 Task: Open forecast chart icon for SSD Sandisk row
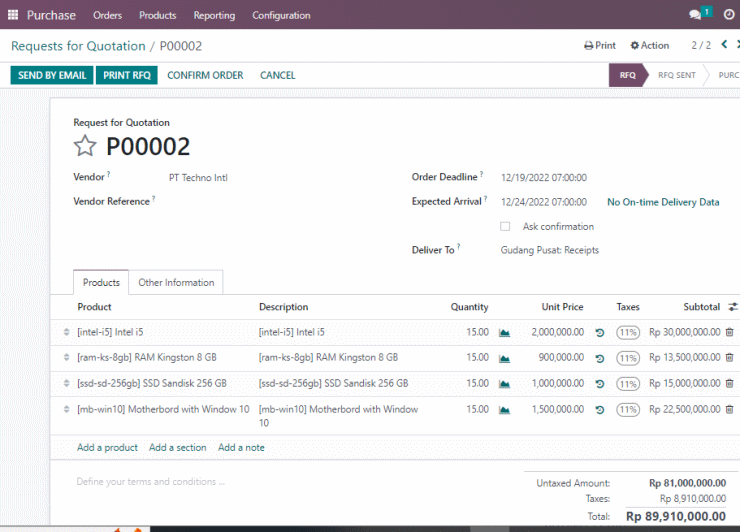(505, 384)
